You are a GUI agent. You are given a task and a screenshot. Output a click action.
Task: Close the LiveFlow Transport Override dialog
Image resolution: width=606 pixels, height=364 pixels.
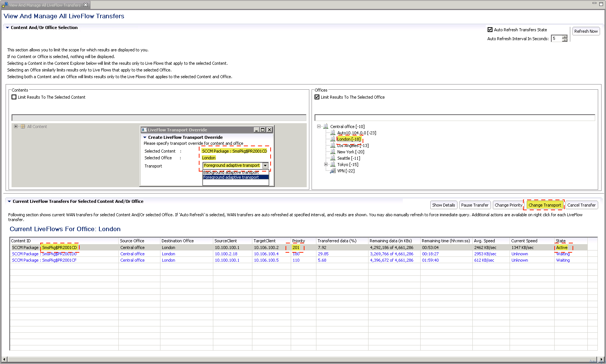pyautogui.click(x=269, y=130)
